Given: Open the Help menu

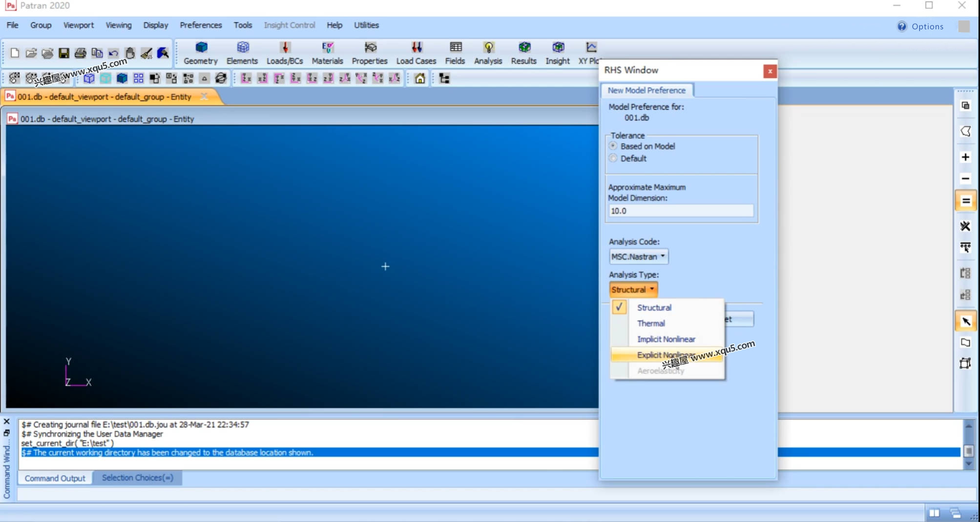Looking at the screenshot, I should pos(334,25).
